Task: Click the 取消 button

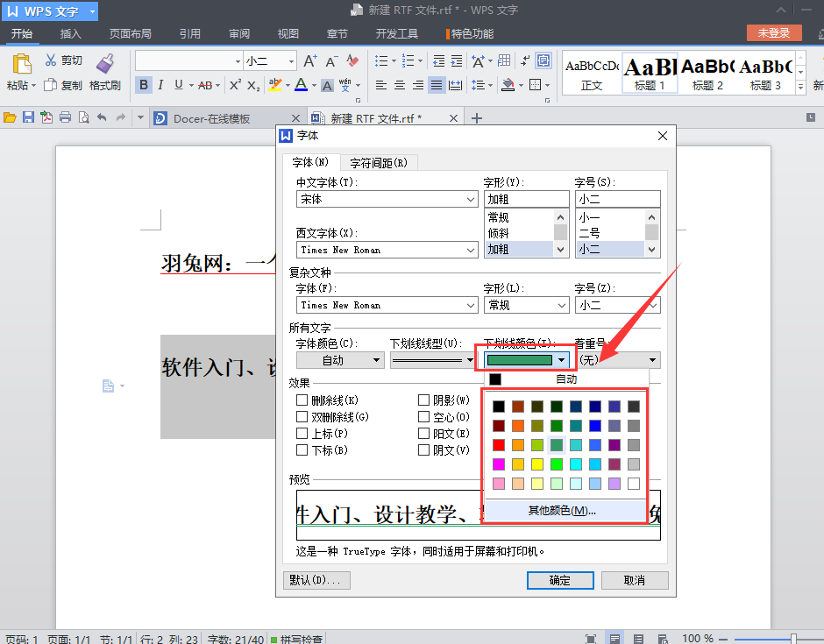Action: coord(635,580)
